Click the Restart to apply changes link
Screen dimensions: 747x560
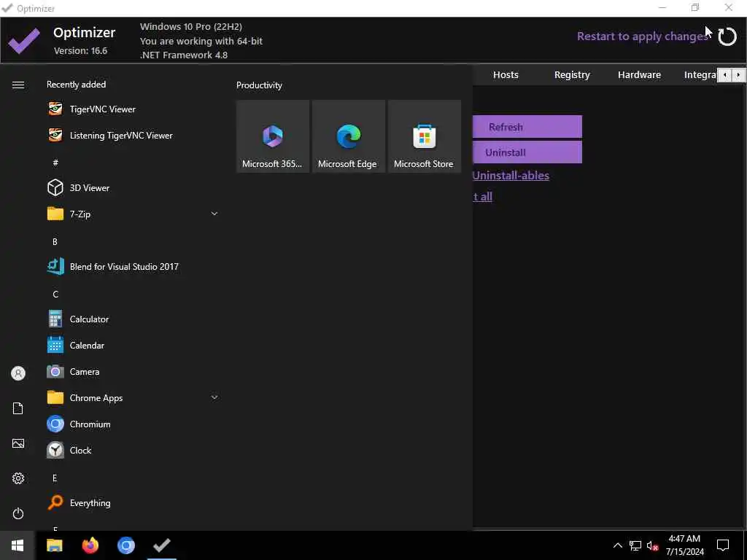642,36
